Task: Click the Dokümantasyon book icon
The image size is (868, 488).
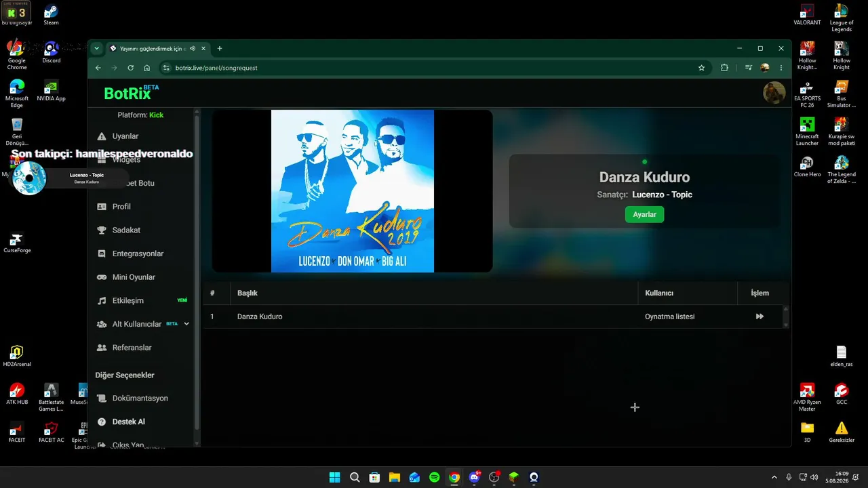Action: pos(102,399)
